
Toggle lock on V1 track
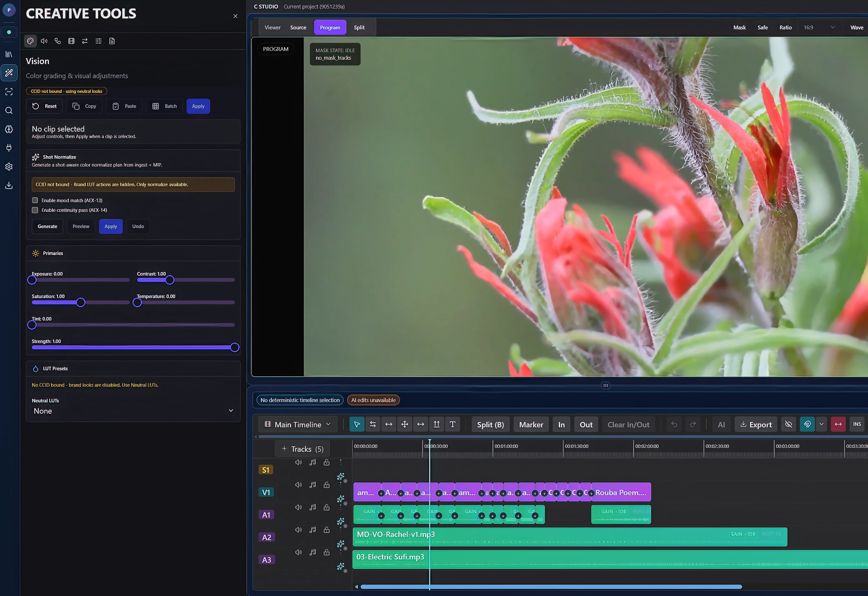[326, 485]
